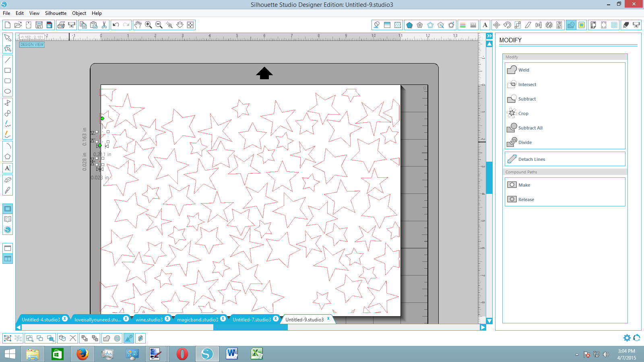The width and height of the screenshot is (644, 362).
Task: Open the Grid settings window icon
Action: (614, 25)
